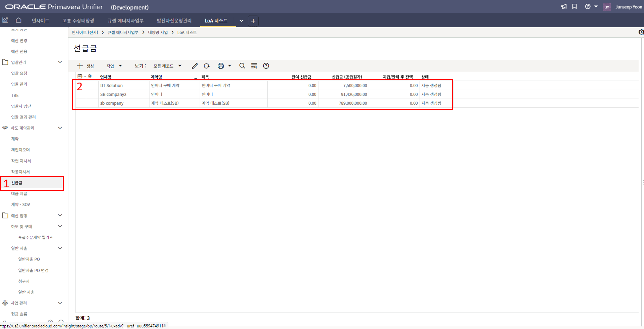The image size is (644, 329).
Task: Switch to the 발전자산운영관리 tab
Action: [x=174, y=21]
